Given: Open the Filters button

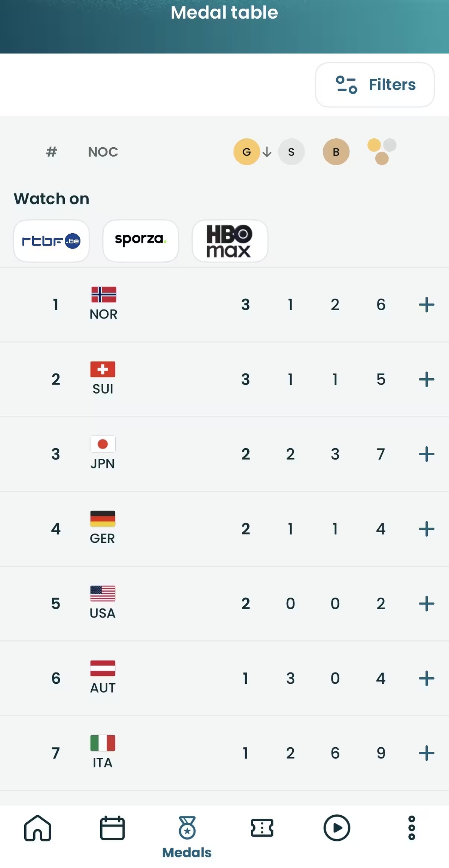Looking at the screenshot, I should pos(375,85).
